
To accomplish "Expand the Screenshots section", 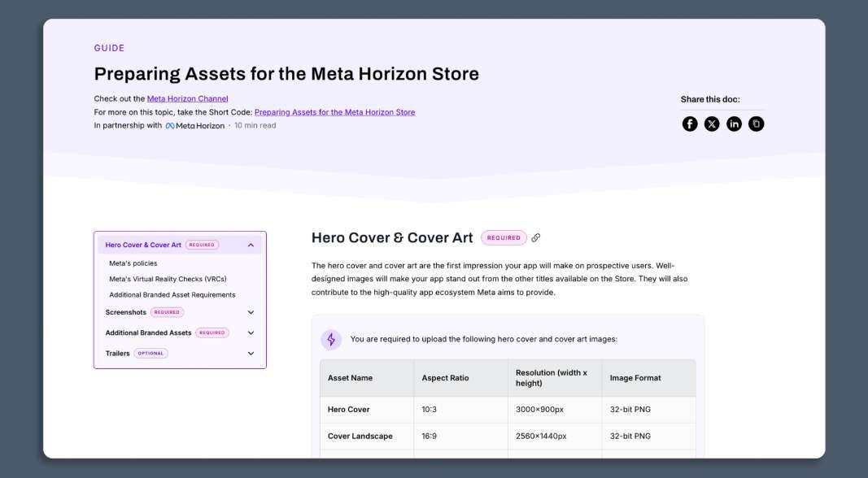I will point(250,311).
